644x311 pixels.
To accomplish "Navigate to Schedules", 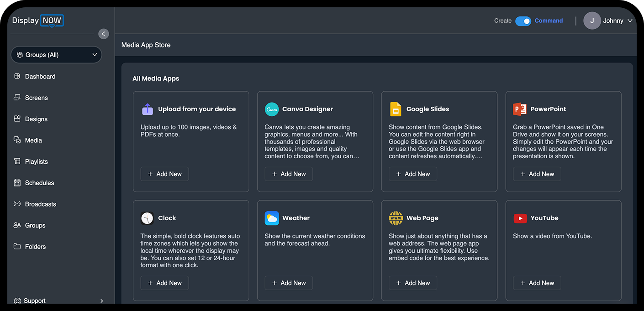I will click(39, 183).
